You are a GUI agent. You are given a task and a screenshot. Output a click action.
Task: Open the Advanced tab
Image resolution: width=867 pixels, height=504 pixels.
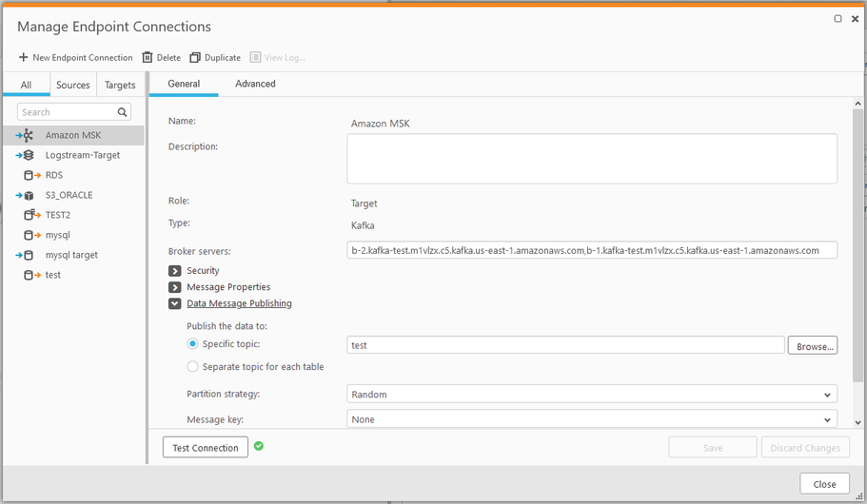click(x=255, y=84)
